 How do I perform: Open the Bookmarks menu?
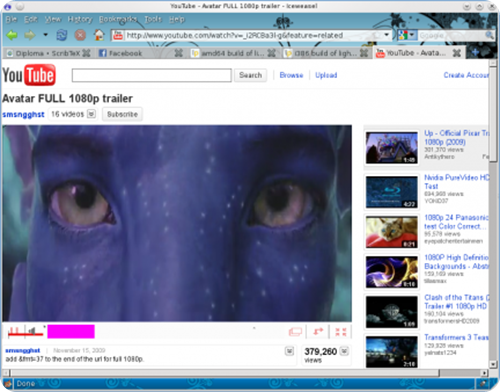pyautogui.click(x=118, y=19)
